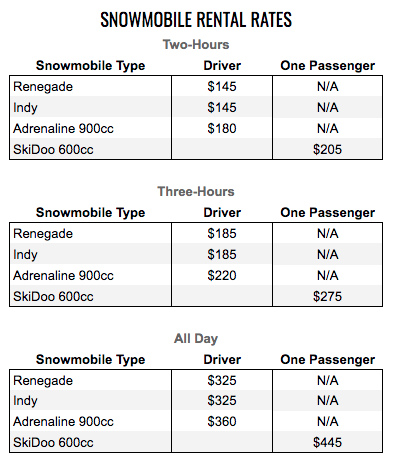Click the Indy row in Two-Hours table

click(196, 107)
